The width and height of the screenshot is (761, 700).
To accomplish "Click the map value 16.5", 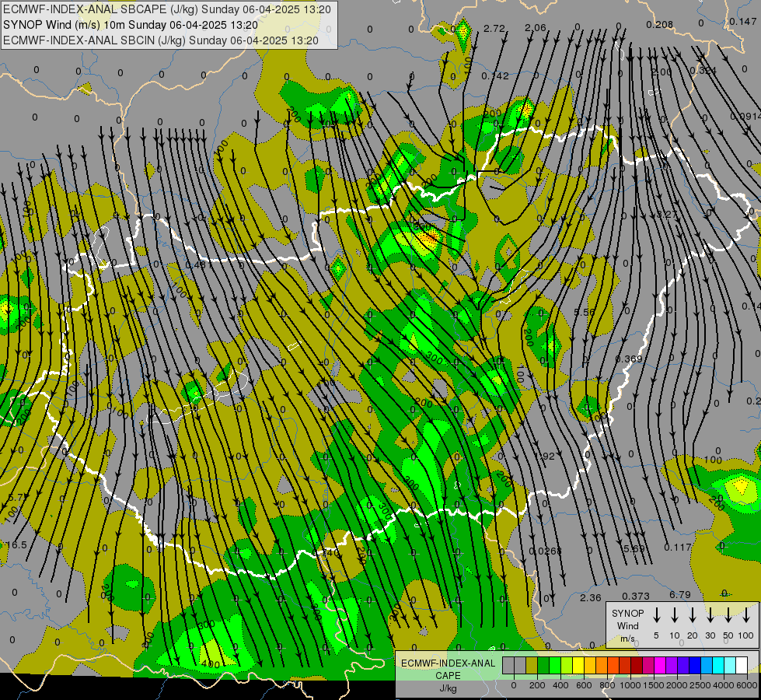I will click(16, 544).
